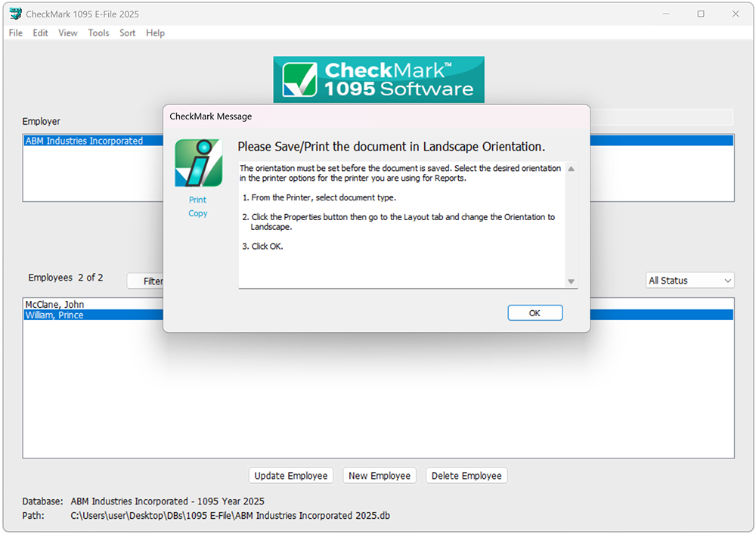Click the Landscape Orientation heading in the dialog

coord(392,147)
